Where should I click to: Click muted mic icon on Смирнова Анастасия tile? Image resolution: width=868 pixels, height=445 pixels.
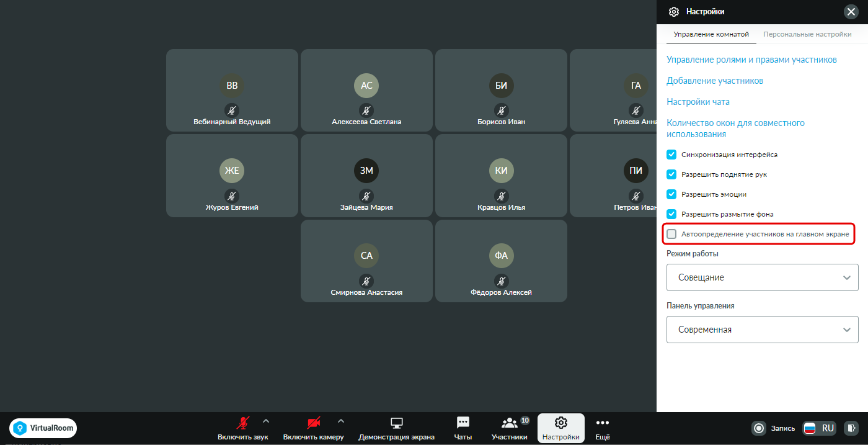366,281
